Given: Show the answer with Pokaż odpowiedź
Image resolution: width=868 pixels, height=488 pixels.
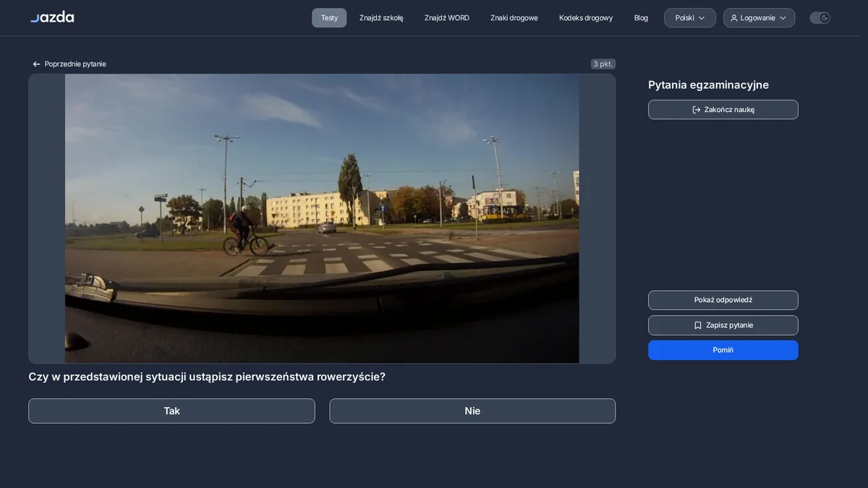Looking at the screenshot, I should (x=723, y=300).
